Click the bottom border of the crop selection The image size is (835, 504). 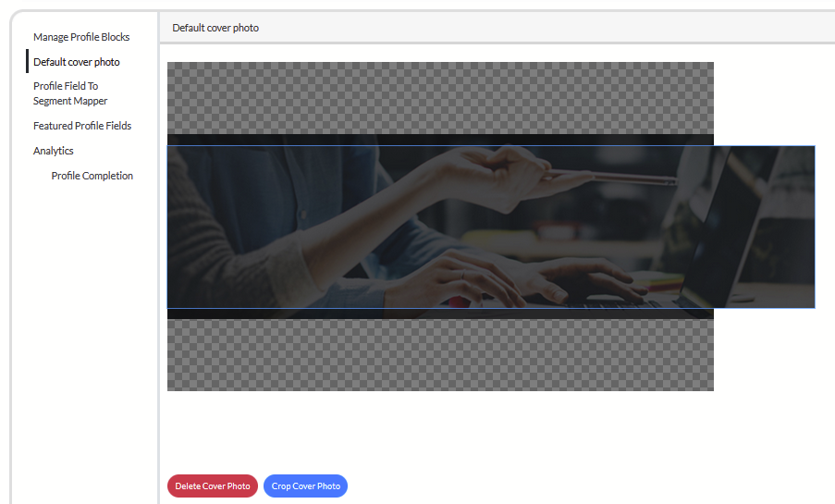pyautogui.click(x=490, y=308)
